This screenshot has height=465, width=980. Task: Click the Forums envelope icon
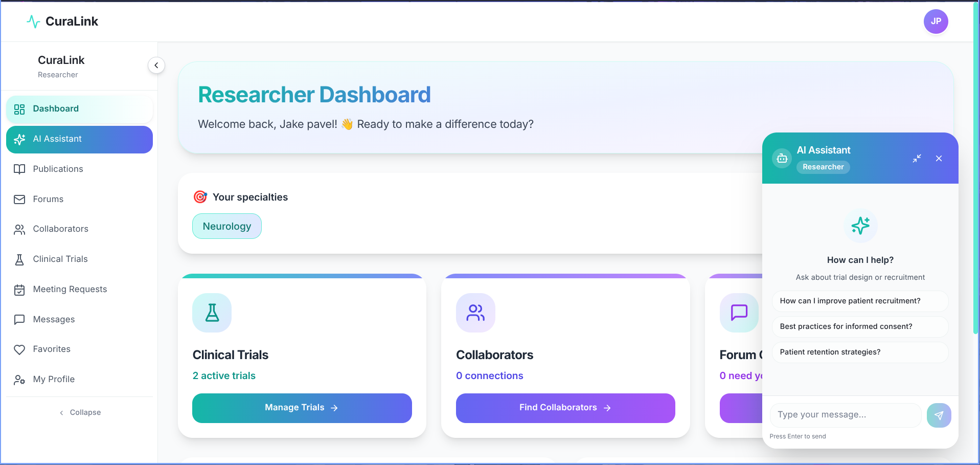(x=19, y=200)
